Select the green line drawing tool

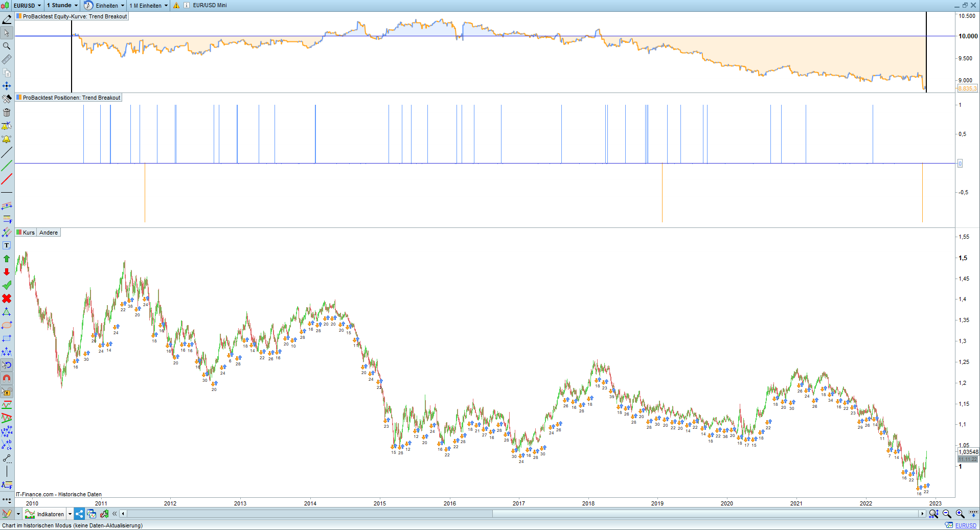pos(7,166)
